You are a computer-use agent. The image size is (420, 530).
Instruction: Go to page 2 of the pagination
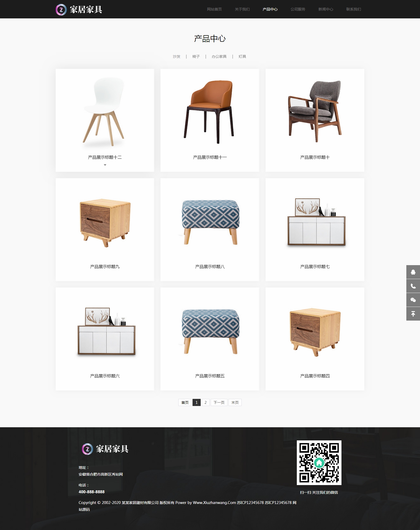click(x=206, y=403)
